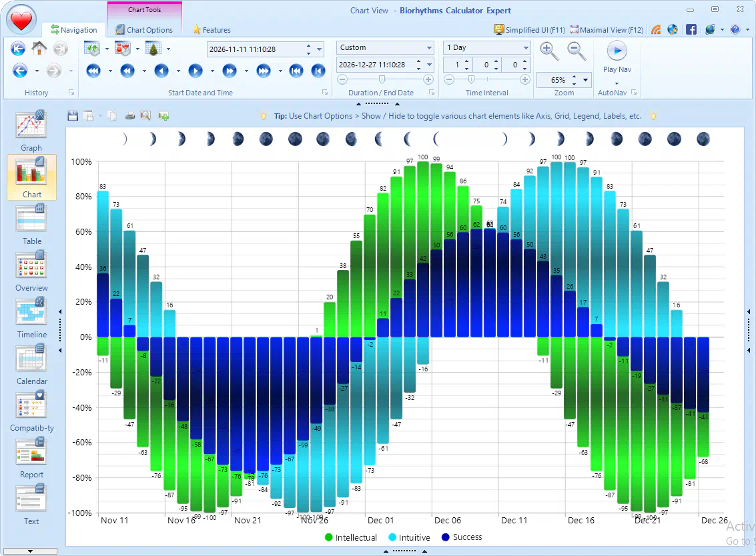Click the double rewind navigation button

pyautogui.click(x=127, y=71)
